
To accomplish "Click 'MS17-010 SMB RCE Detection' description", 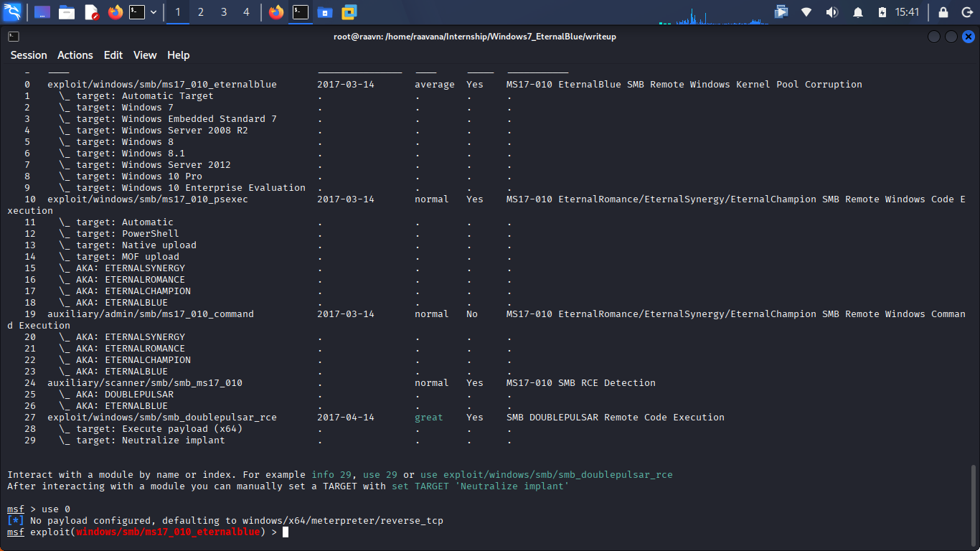I will pos(581,383).
